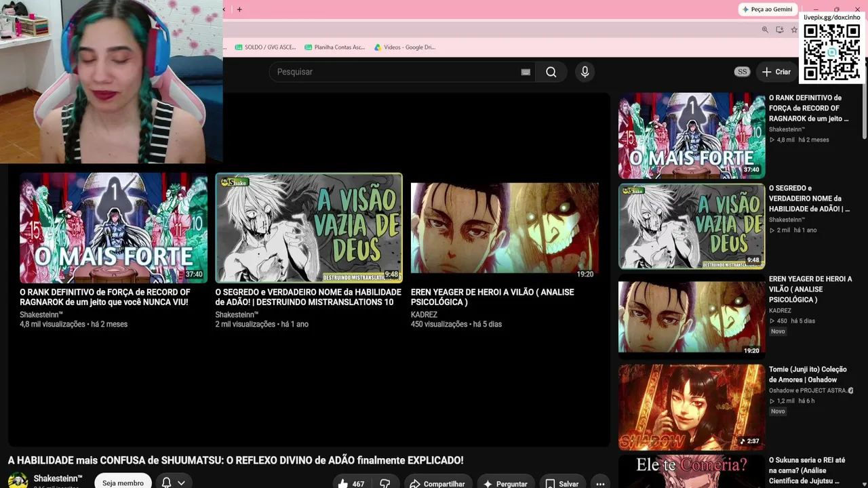Open the Criar menu

[x=776, y=72]
